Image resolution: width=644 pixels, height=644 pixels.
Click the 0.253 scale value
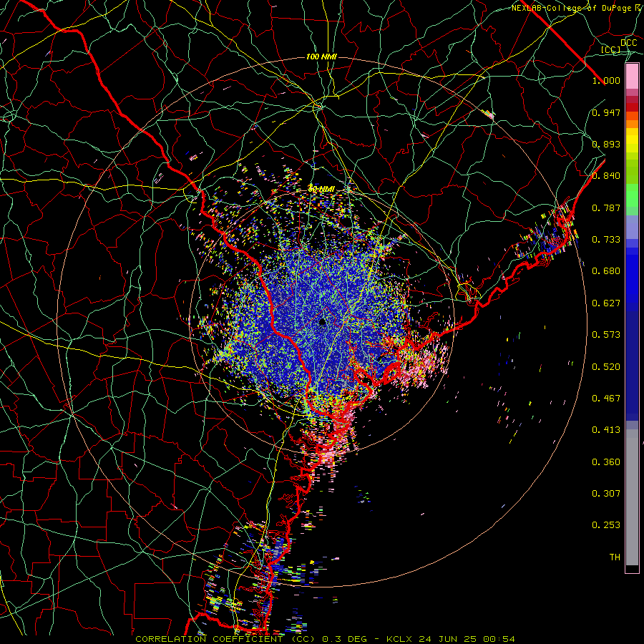click(606, 525)
